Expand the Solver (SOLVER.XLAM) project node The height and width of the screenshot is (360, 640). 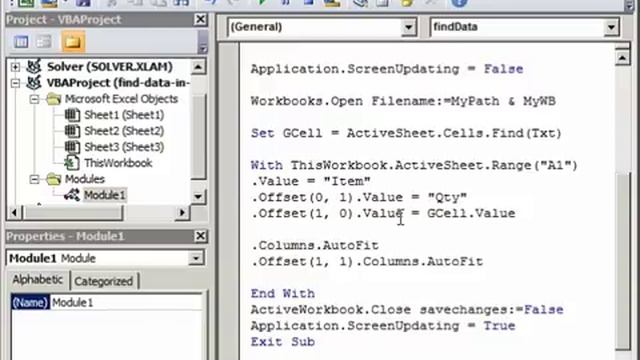15,67
